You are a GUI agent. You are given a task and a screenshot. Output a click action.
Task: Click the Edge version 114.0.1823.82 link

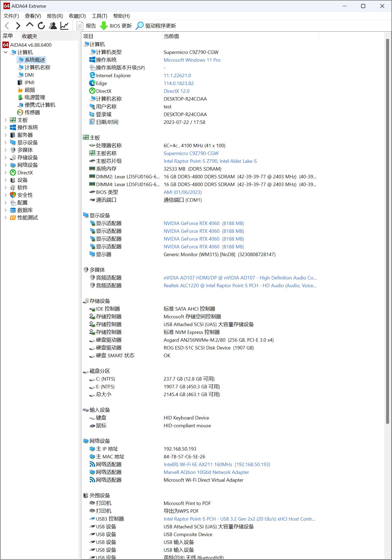point(179,83)
